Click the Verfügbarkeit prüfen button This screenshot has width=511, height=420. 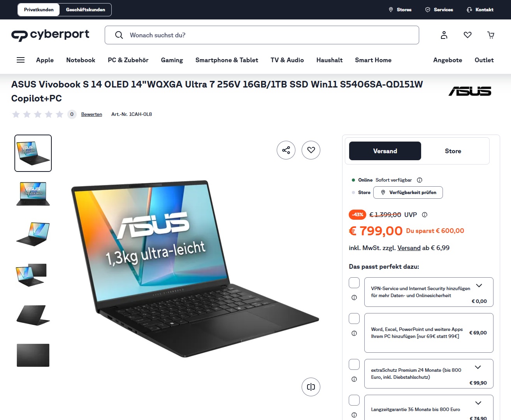tap(408, 192)
